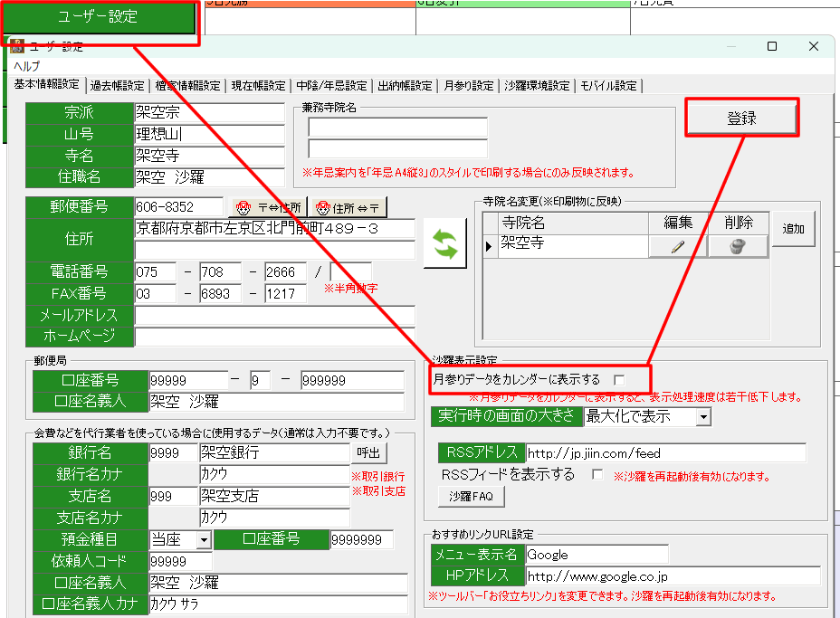Click the RSSアドレス URL field
Screen dimensions: 840x618
pyautogui.click(x=665, y=453)
